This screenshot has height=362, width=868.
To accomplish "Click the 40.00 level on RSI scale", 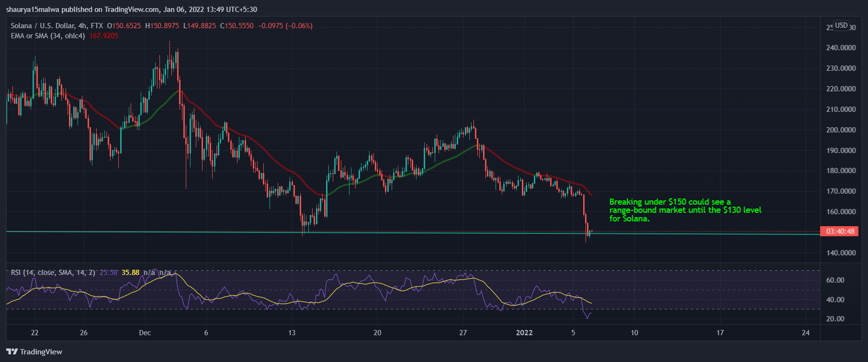I will (x=835, y=300).
